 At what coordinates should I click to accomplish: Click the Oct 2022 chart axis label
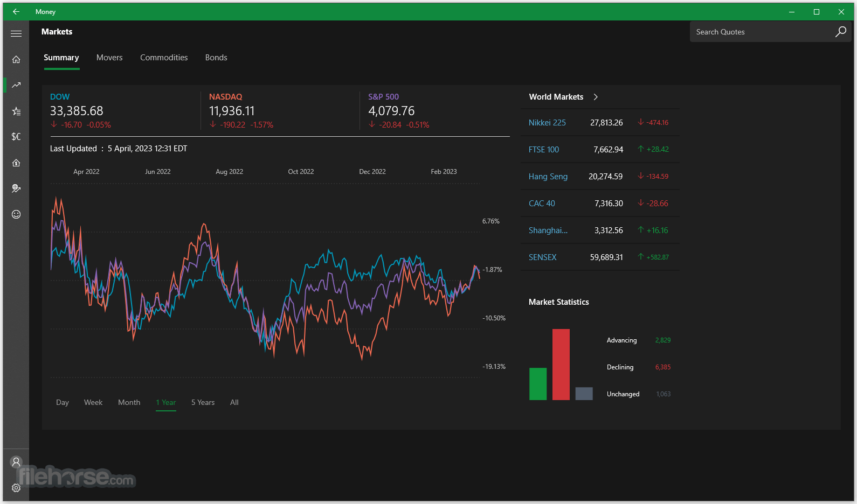(301, 172)
